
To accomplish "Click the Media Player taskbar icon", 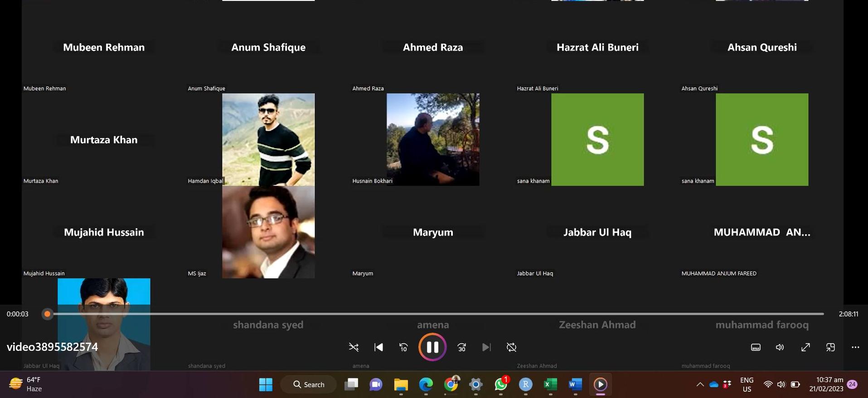I will pyautogui.click(x=600, y=384).
